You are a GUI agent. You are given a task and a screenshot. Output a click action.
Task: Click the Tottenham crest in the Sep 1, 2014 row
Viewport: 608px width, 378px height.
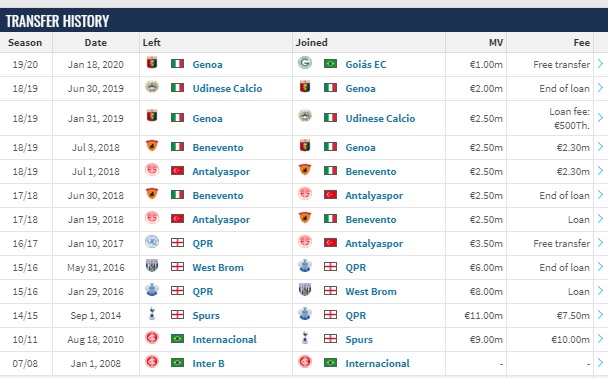(152, 314)
